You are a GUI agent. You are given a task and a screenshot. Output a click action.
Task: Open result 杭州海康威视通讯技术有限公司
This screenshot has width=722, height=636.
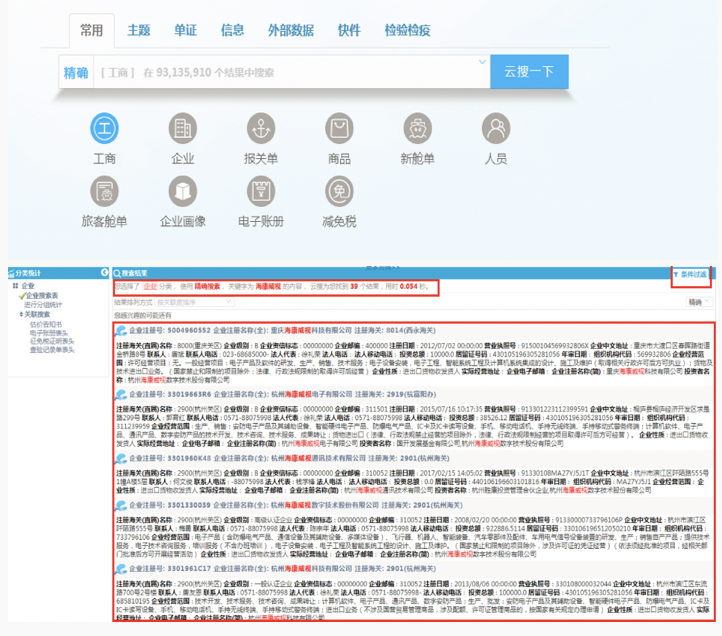pyautogui.click(x=318, y=459)
